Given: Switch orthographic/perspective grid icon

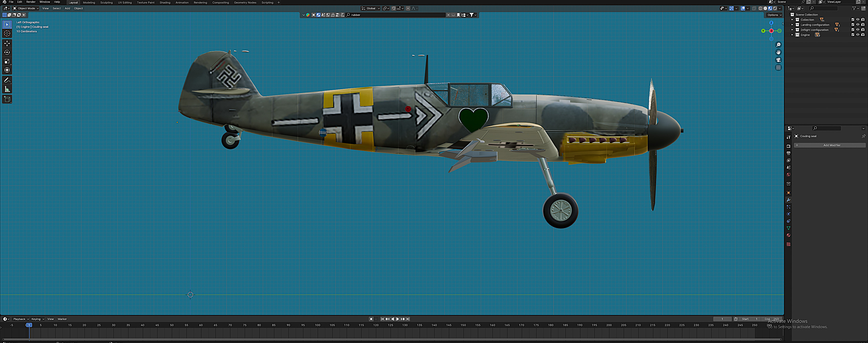Looking at the screenshot, I should click(778, 67).
